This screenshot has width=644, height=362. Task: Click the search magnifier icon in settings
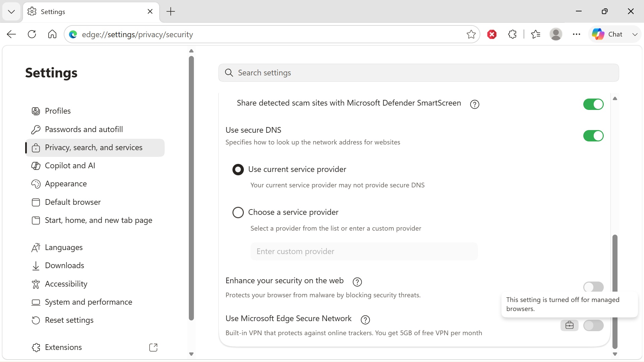[x=229, y=73]
